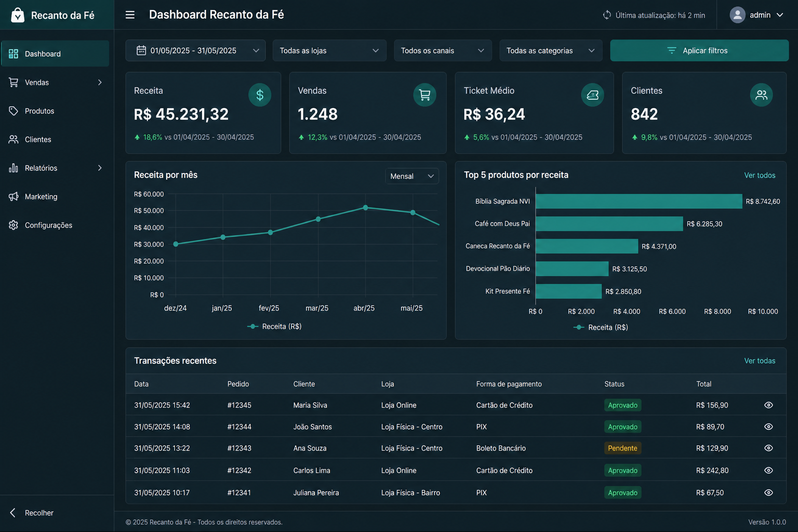Click Ver todos in Top 5 produtos

(760, 175)
